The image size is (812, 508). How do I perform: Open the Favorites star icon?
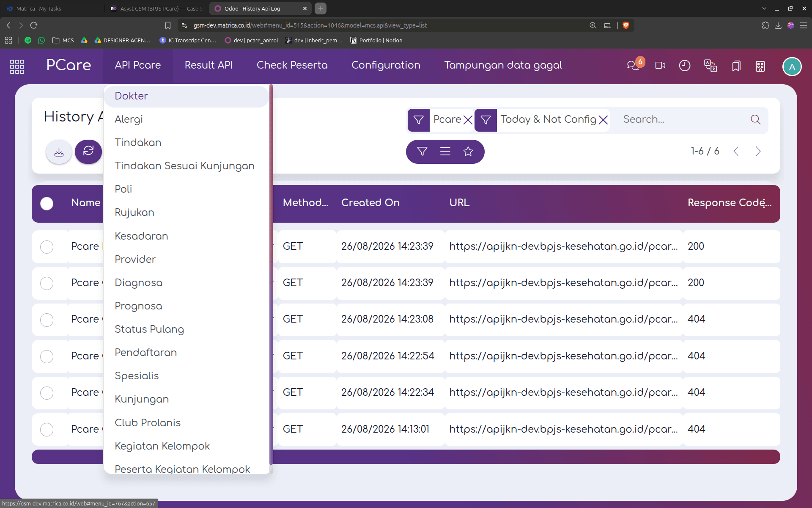tap(468, 151)
